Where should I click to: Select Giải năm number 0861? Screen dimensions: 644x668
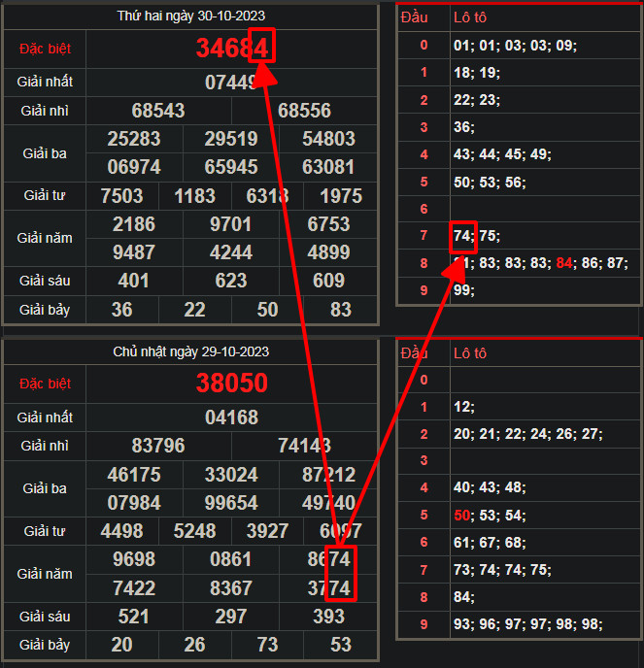[x=231, y=559]
